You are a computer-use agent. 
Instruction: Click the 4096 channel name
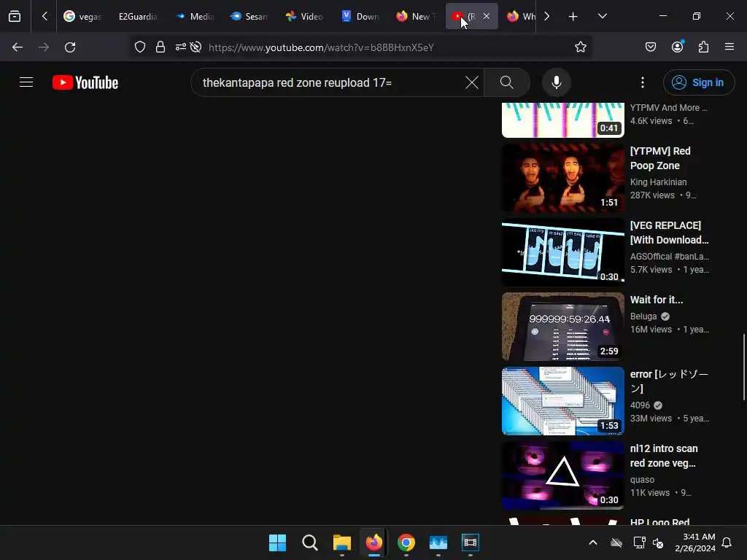point(640,405)
